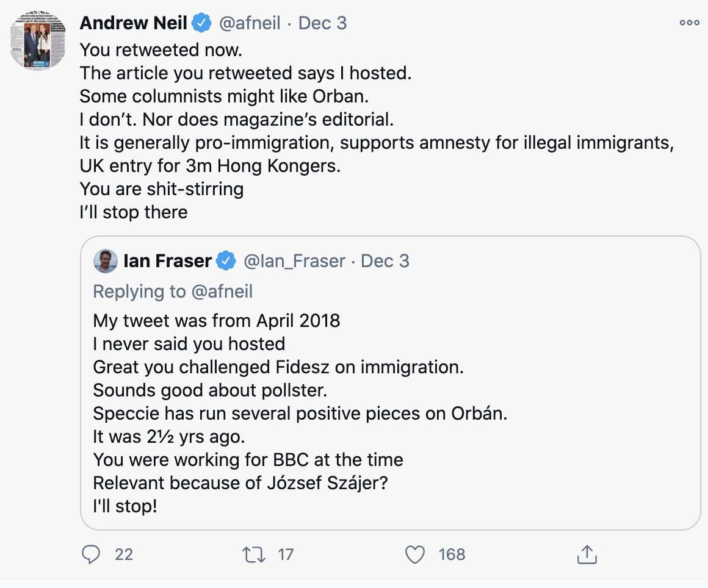Click the reply count showing 22
This screenshot has width=708, height=588.
pyautogui.click(x=124, y=554)
